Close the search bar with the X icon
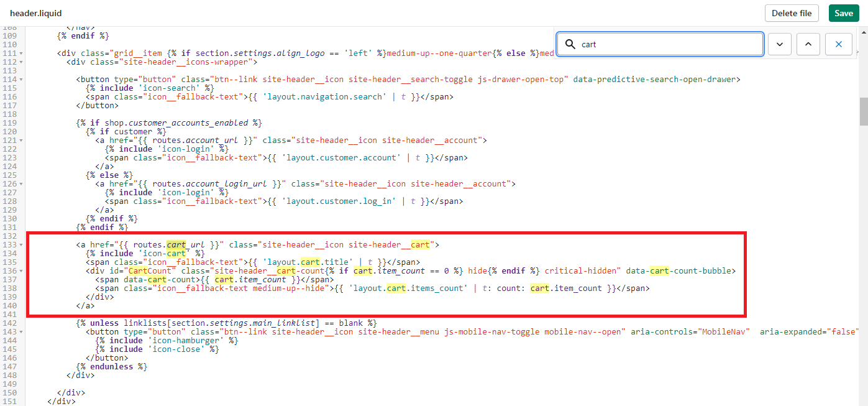This screenshot has height=406, width=868. click(x=839, y=45)
